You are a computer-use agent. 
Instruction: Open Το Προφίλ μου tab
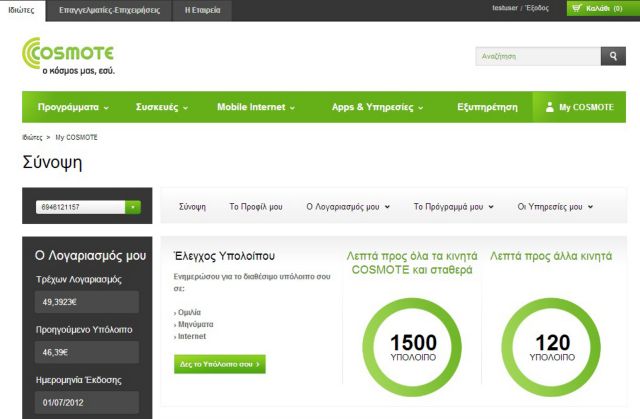click(256, 207)
